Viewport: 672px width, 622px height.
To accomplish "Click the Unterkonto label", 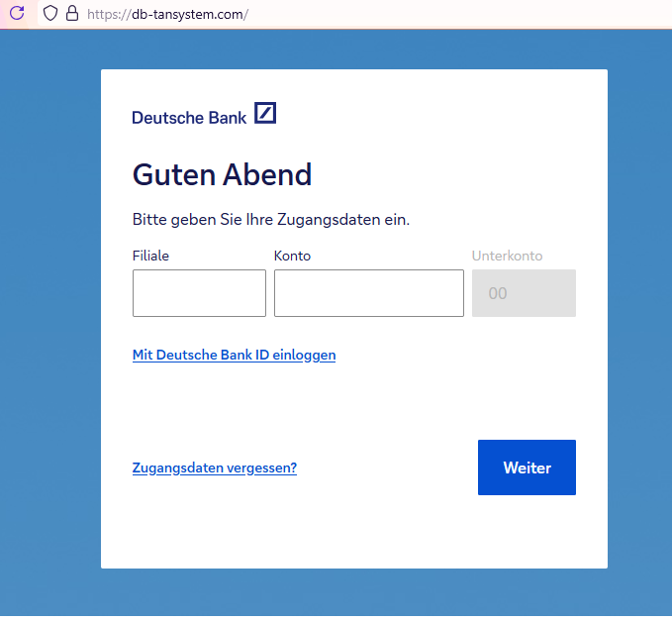I will pos(507,256).
